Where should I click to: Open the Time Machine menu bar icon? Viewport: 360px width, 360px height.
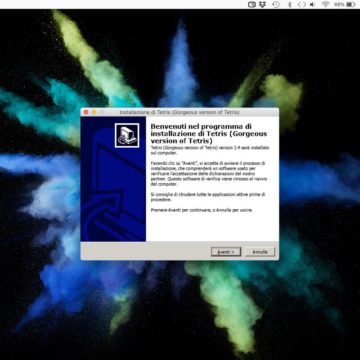pyautogui.click(x=276, y=4)
